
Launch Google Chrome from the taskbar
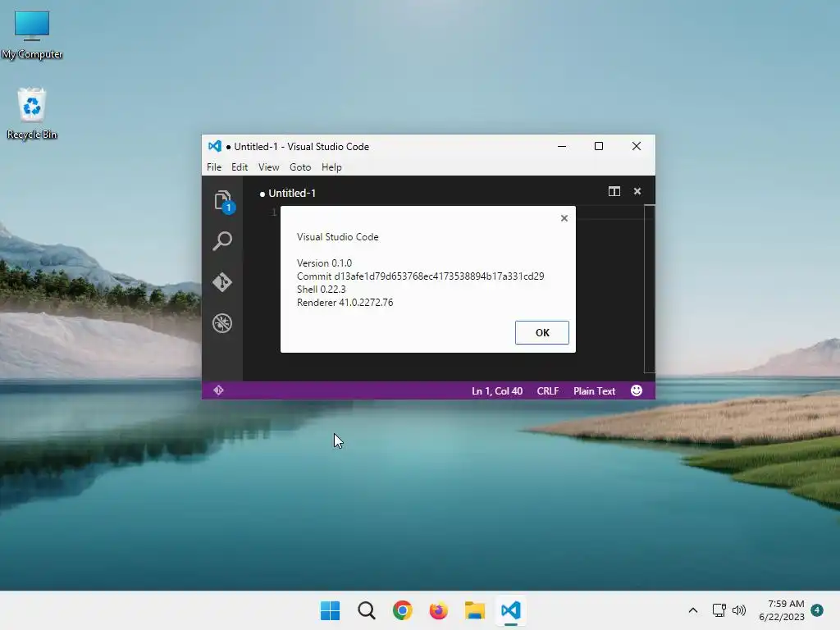[402, 610]
